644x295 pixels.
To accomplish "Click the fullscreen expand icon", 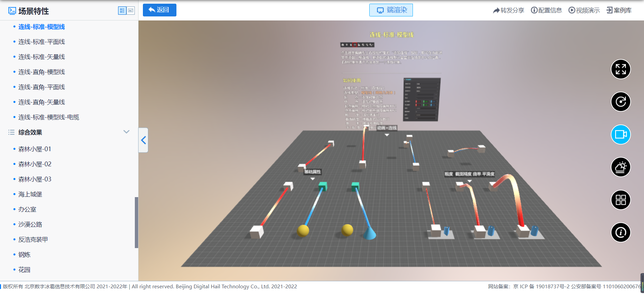I will 621,69.
